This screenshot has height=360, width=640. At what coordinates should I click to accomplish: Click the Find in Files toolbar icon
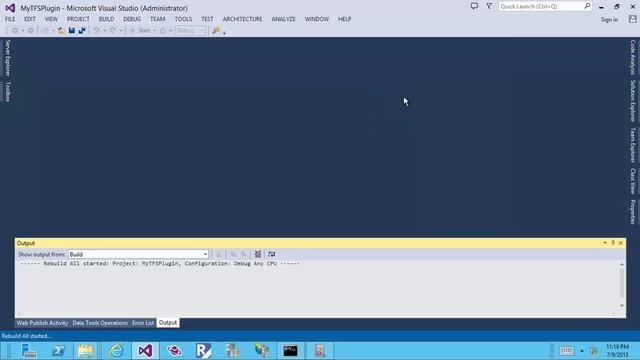[x=216, y=31]
